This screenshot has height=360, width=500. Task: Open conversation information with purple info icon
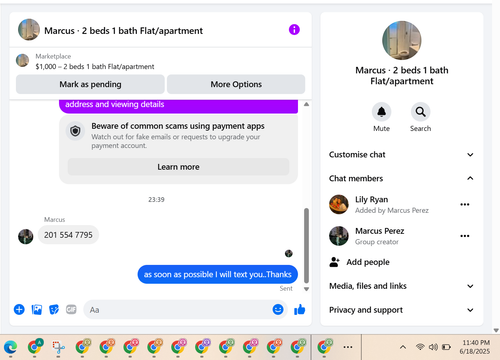294,30
